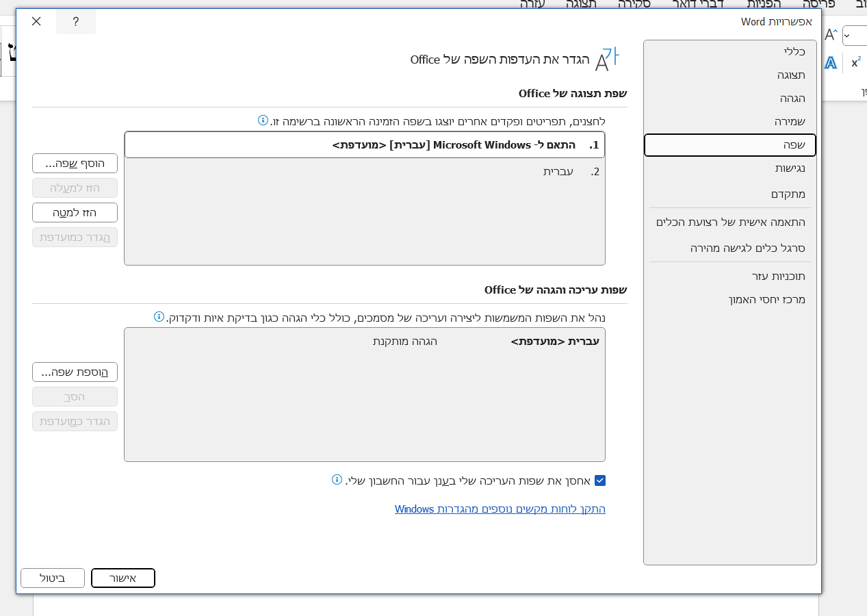Click the text effects A icon in Word ribbon

[x=831, y=63]
